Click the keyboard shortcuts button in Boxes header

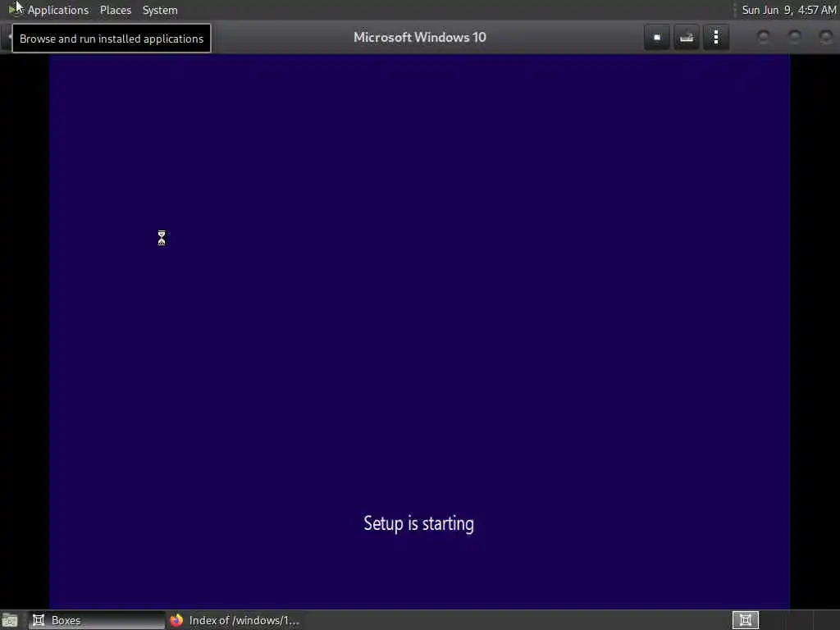[x=687, y=38]
